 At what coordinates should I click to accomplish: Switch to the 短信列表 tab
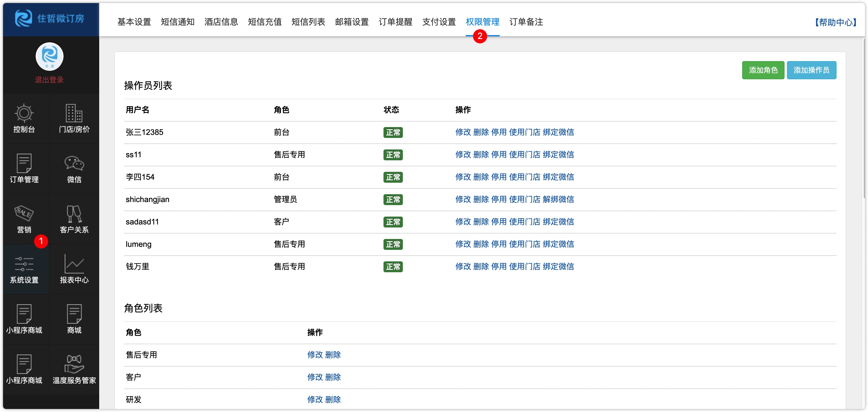click(308, 22)
